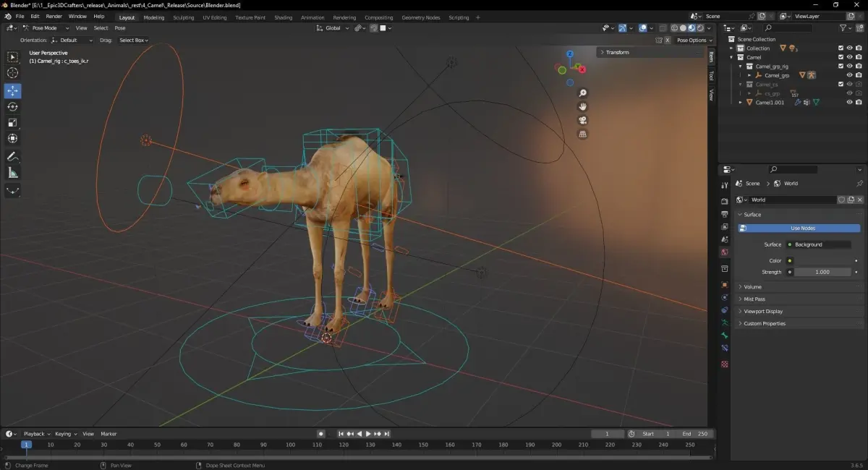Switch to the Shading workspace tab
The width and height of the screenshot is (868, 470).
284,17
